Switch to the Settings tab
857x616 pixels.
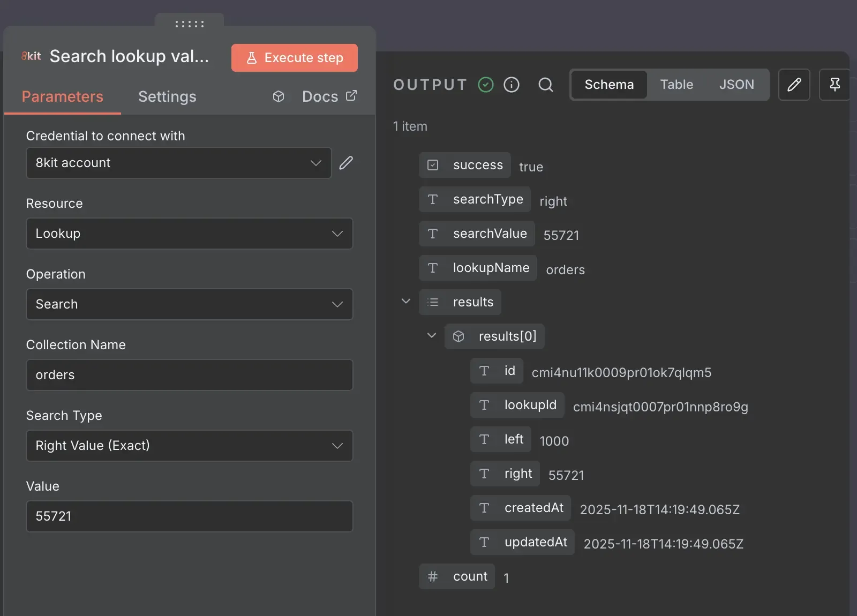click(x=167, y=96)
